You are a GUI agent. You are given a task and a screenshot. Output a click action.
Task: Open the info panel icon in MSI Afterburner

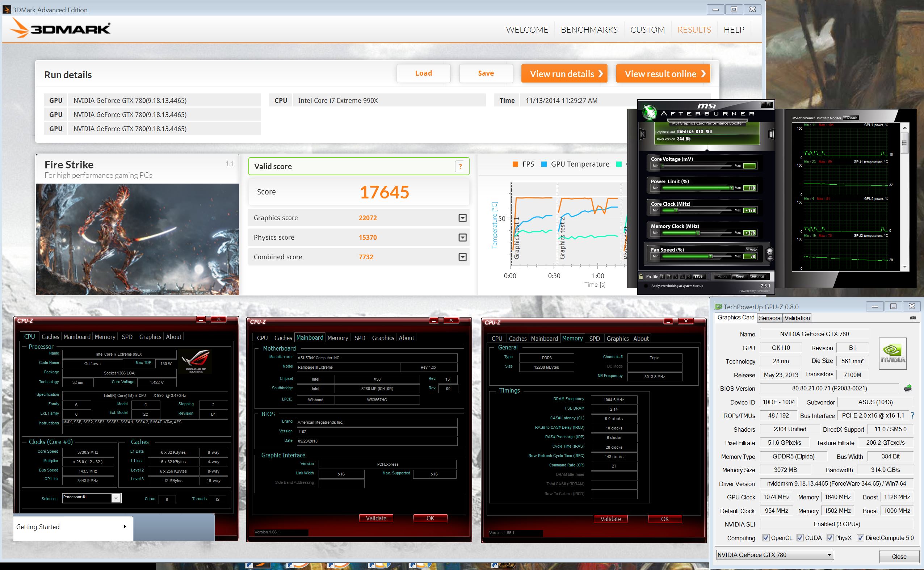771,134
